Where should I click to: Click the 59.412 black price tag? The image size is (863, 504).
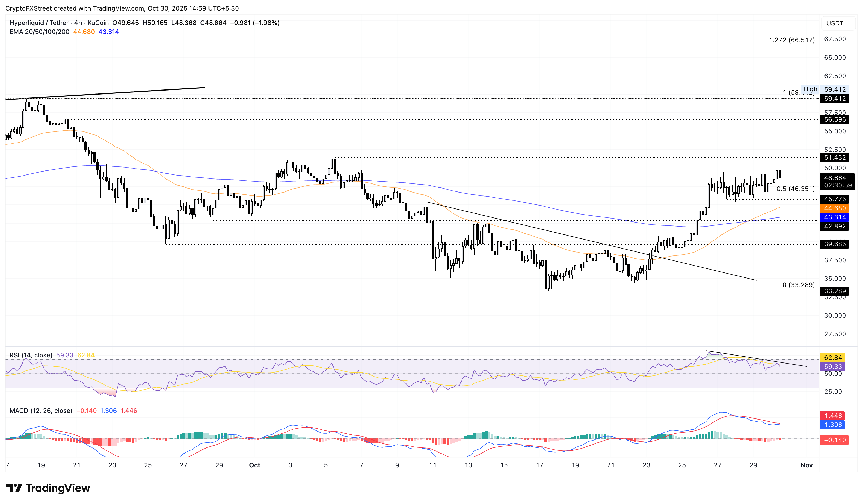[835, 99]
